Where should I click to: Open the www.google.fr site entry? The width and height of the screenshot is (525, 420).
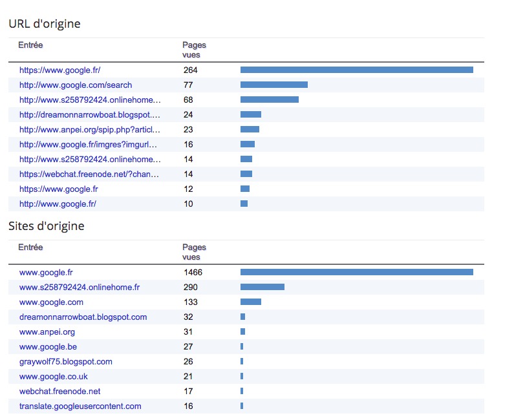46,273
